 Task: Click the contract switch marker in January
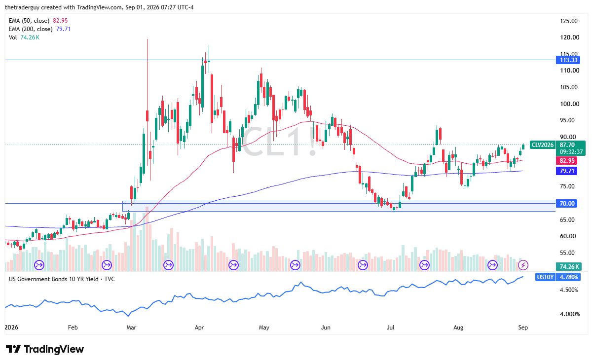pos(38,265)
